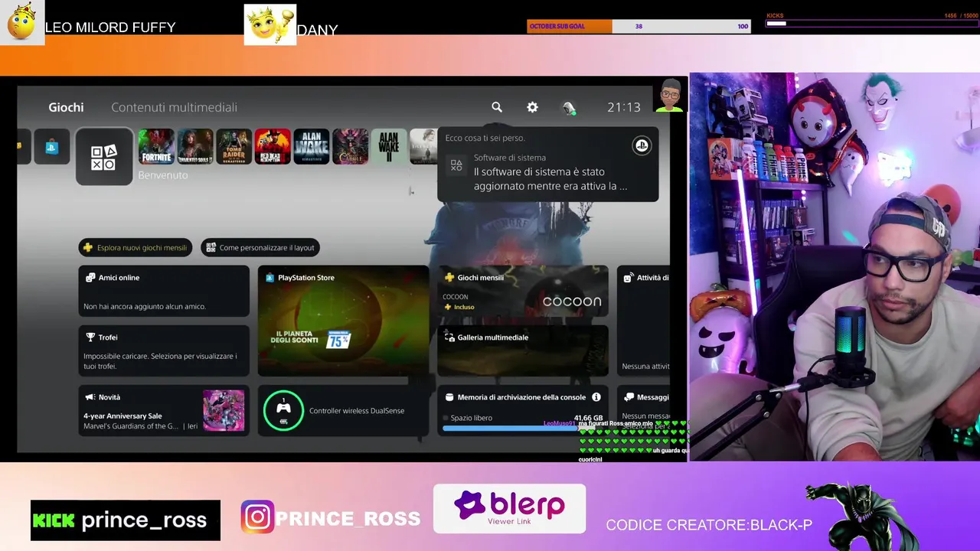Click Non hai ancora aggiunto alcun amico text
This screenshot has width=980, height=551.
coord(145,306)
